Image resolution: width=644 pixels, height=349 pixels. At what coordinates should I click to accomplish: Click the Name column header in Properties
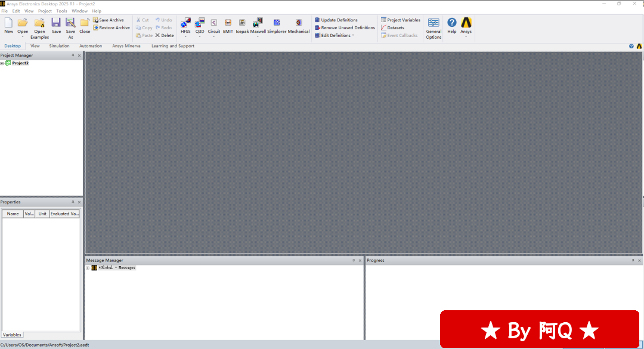[13, 214]
